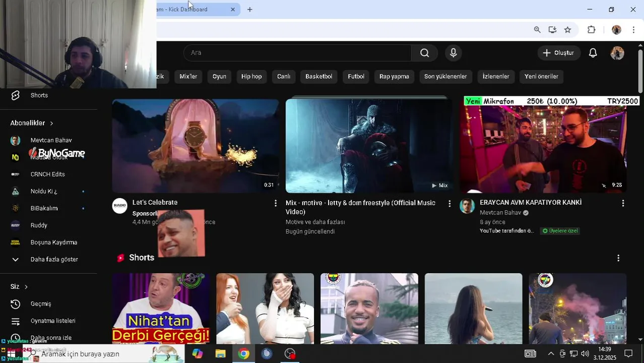Image resolution: width=644 pixels, height=363 pixels.
Task: Select the Hip hop filter chip
Action: [x=251, y=77]
